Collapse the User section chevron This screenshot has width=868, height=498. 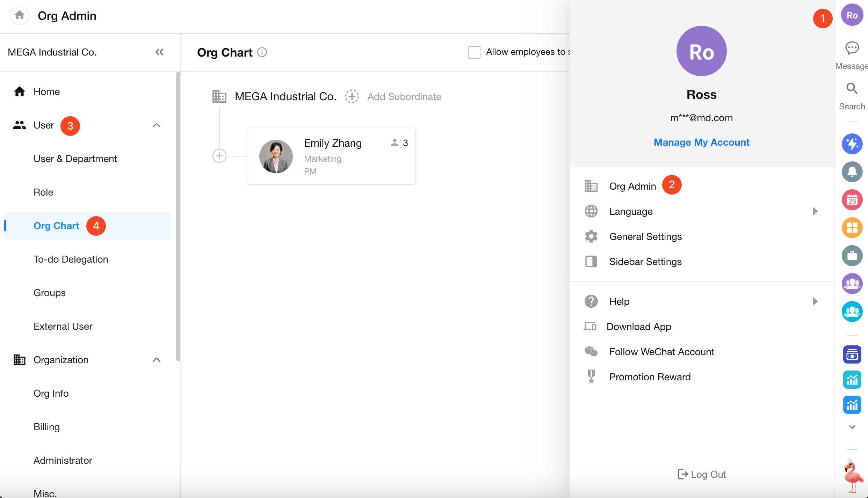pos(157,125)
